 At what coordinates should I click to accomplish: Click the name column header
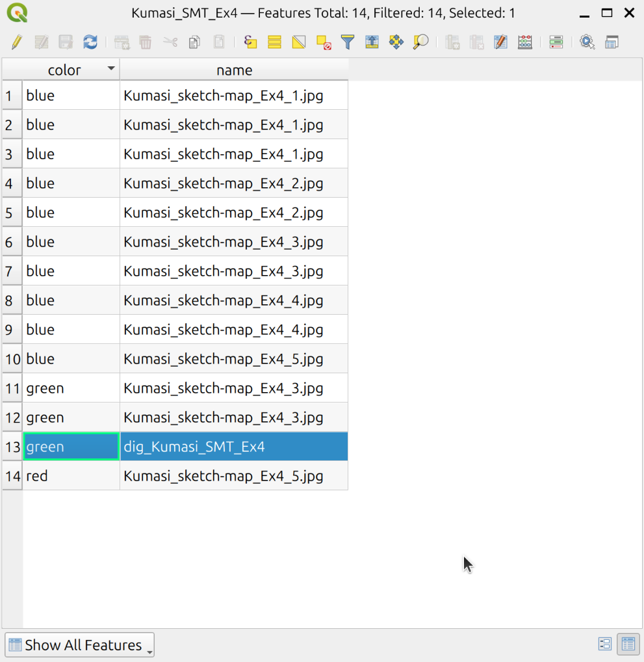tap(234, 70)
